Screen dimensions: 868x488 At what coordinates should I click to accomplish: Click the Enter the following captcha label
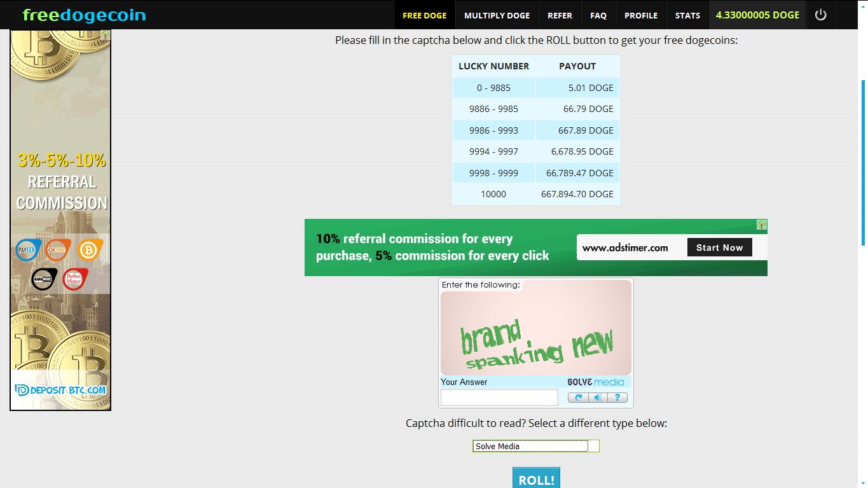click(x=481, y=285)
